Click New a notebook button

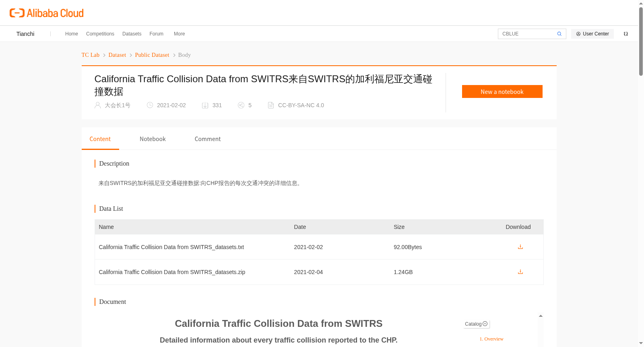click(502, 91)
